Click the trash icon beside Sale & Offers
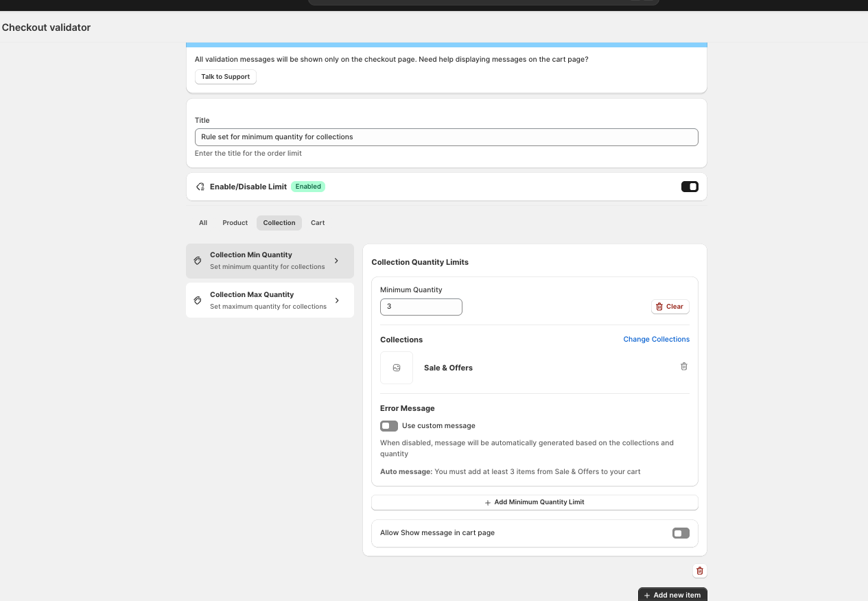 [683, 366]
